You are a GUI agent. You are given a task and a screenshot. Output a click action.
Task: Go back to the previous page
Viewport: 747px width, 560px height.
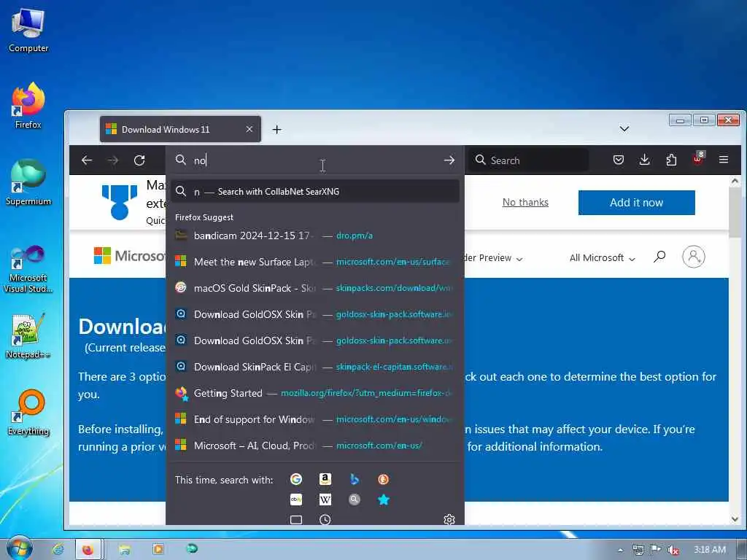pyautogui.click(x=87, y=160)
